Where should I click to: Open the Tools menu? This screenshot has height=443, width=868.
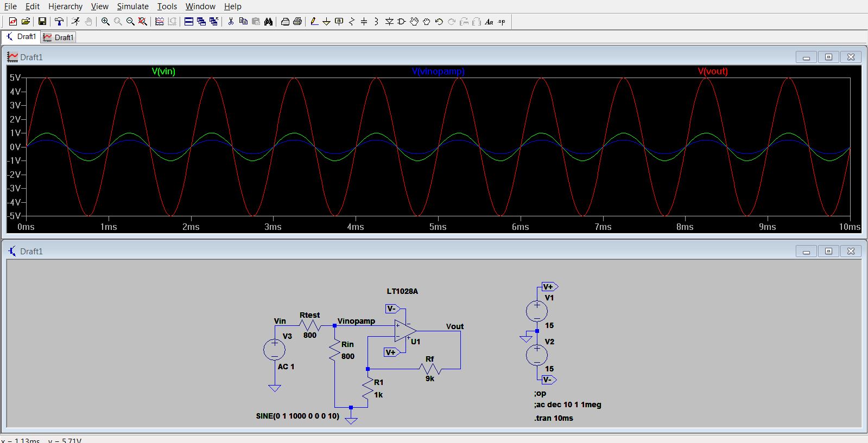point(167,7)
